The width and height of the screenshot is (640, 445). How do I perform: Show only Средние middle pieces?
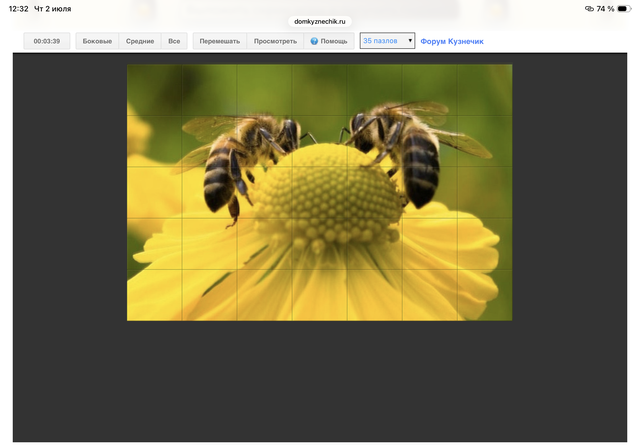pos(140,41)
